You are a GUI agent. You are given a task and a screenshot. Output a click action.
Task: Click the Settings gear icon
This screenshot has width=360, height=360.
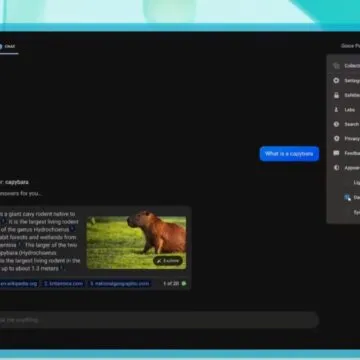pyautogui.click(x=336, y=80)
